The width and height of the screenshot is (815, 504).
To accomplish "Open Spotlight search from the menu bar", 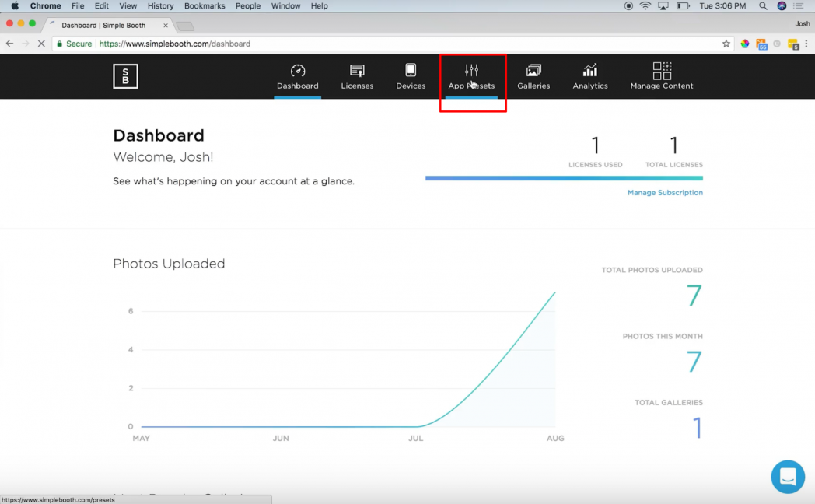I will 763,5.
